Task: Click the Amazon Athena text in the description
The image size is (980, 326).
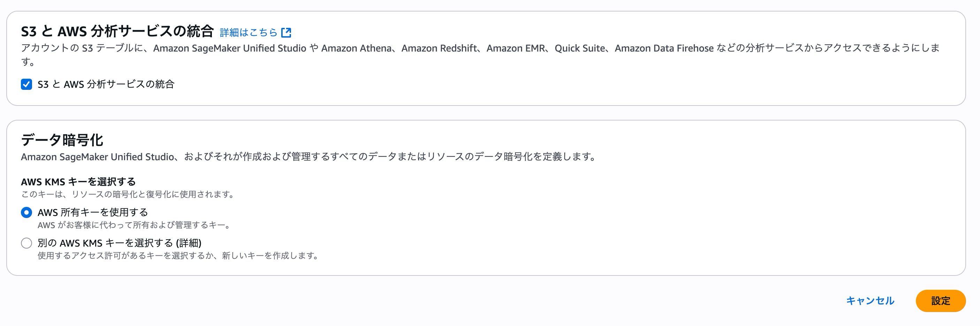Action: pyautogui.click(x=356, y=48)
